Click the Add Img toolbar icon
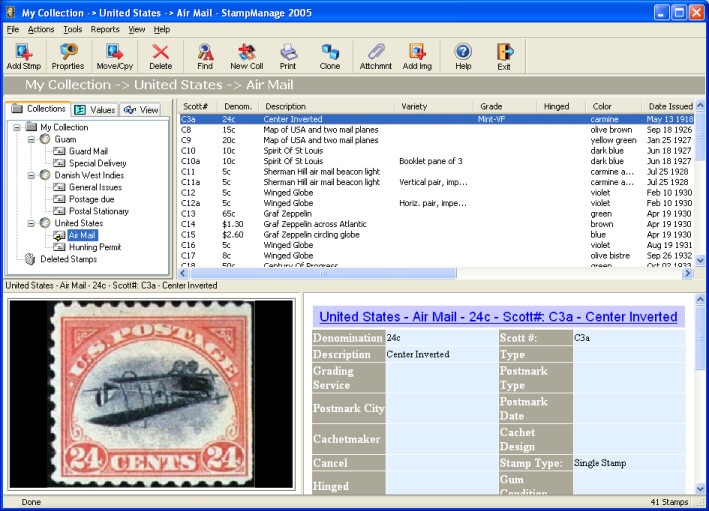Viewport: 709px width, 511px height. 417,57
